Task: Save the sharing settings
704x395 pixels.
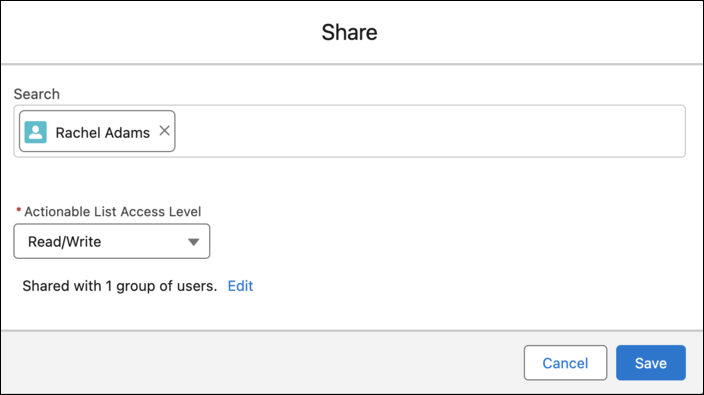Action: coord(651,363)
